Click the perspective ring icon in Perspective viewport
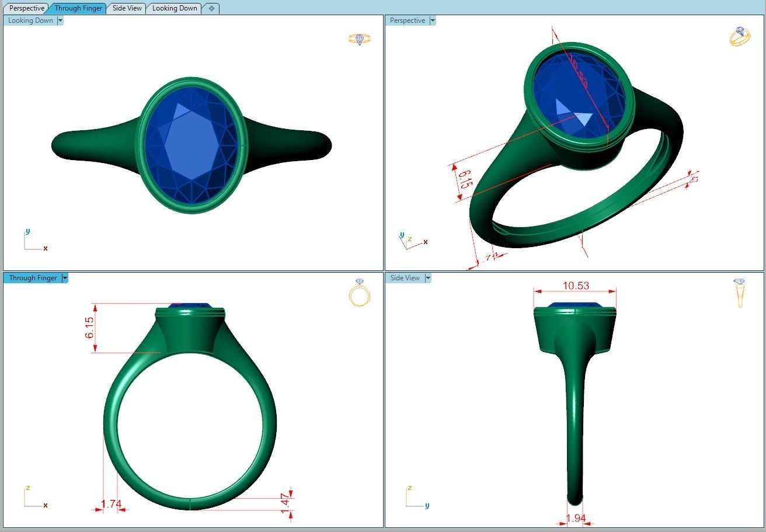The height and width of the screenshot is (532, 766). point(740,36)
